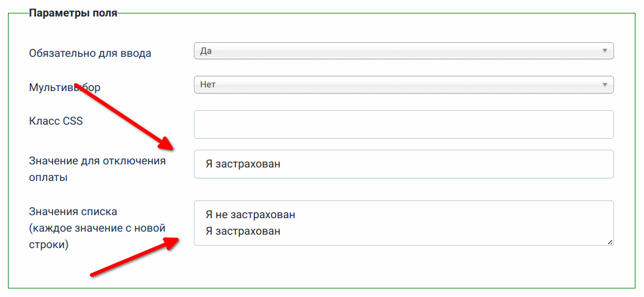Click the 'Я не застрахован' line in the textarea

pyautogui.click(x=251, y=215)
